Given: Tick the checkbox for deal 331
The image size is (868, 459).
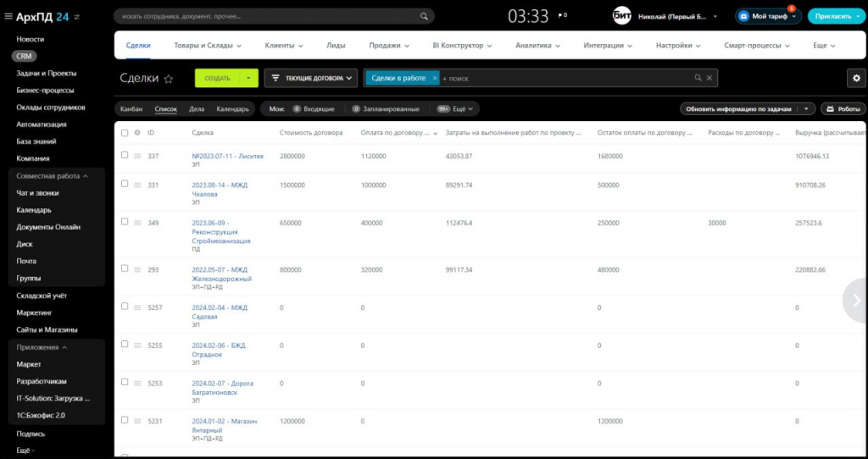Looking at the screenshot, I should pyautogui.click(x=125, y=184).
